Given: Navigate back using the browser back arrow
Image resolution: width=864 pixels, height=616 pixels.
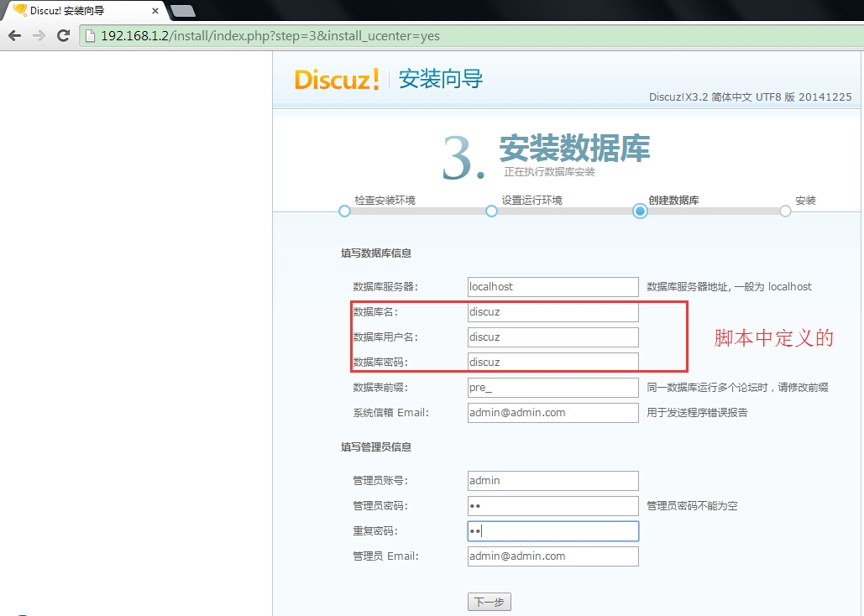Looking at the screenshot, I should tap(13, 35).
